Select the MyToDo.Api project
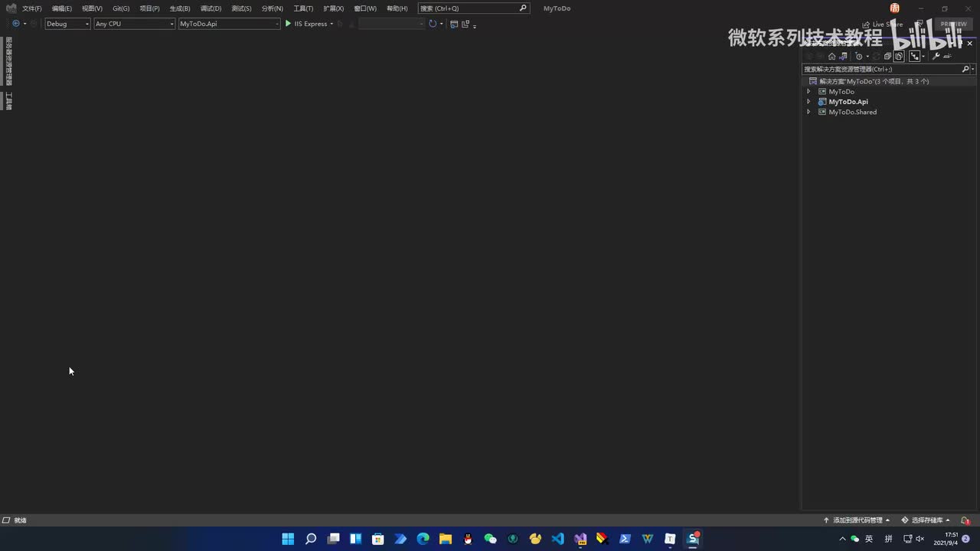This screenshot has height=551, width=980. [848, 102]
